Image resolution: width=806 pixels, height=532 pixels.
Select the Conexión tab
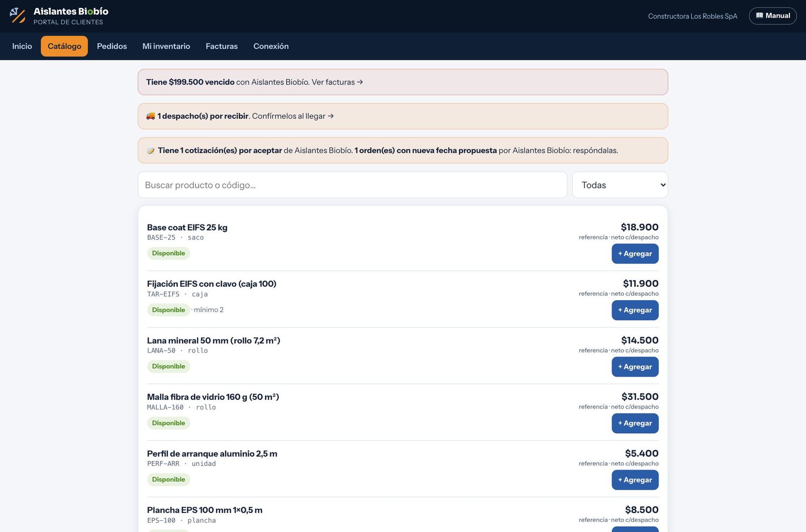click(x=271, y=46)
